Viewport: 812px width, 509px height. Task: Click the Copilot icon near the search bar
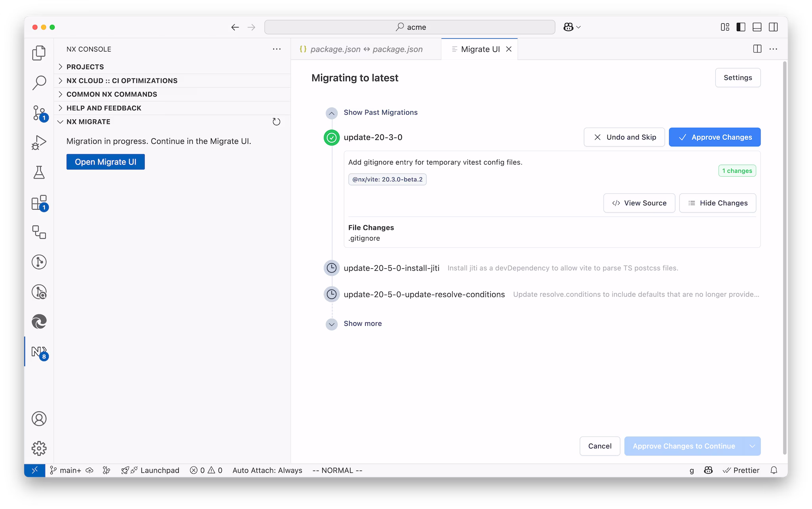click(569, 27)
